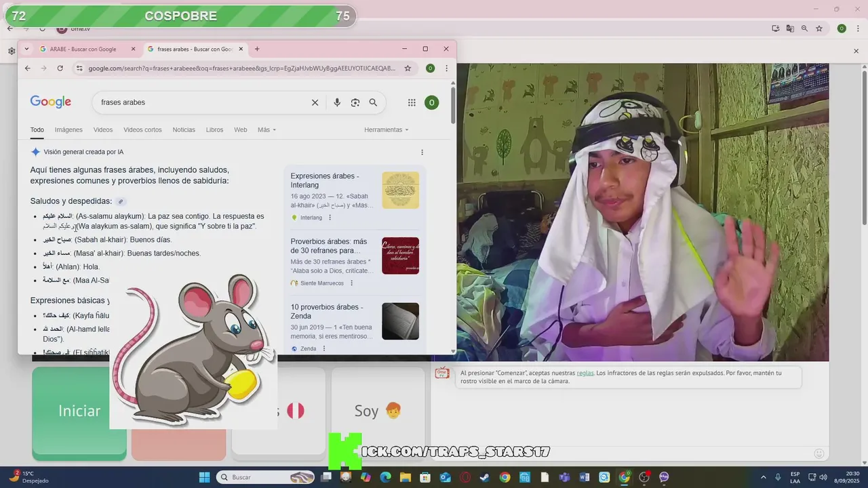Expand the 'Más' search filter dropdown
Screen dimensions: 868x488
(x=267, y=130)
